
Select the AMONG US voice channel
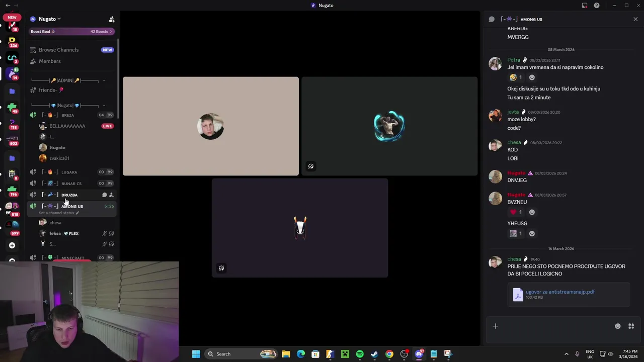point(72,206)
